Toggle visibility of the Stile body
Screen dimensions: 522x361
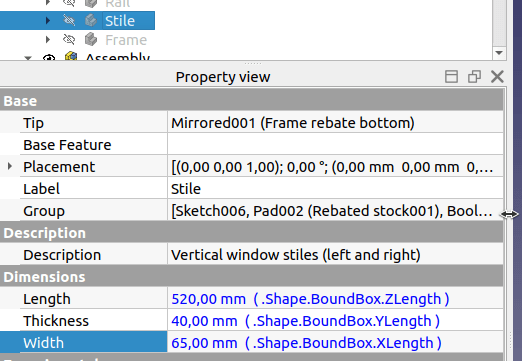coord(69,21)
